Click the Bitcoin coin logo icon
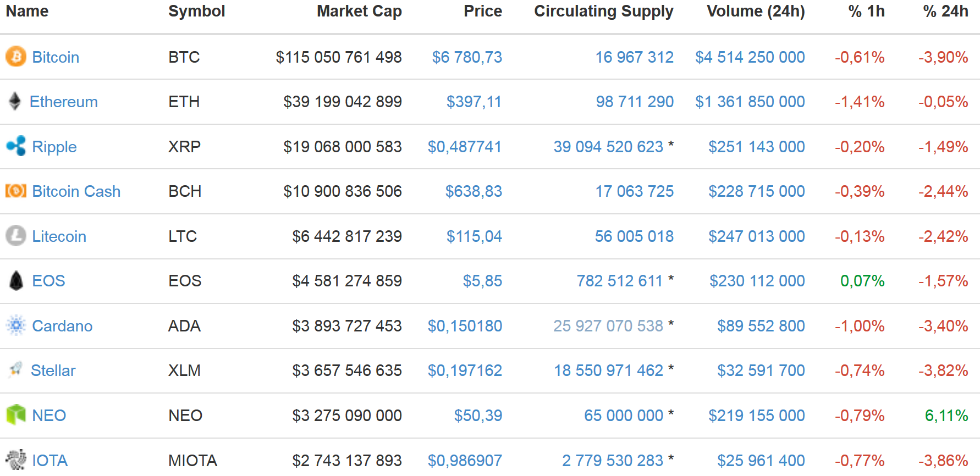The width and height of the screenshot is (980, 476). (16, 57)
